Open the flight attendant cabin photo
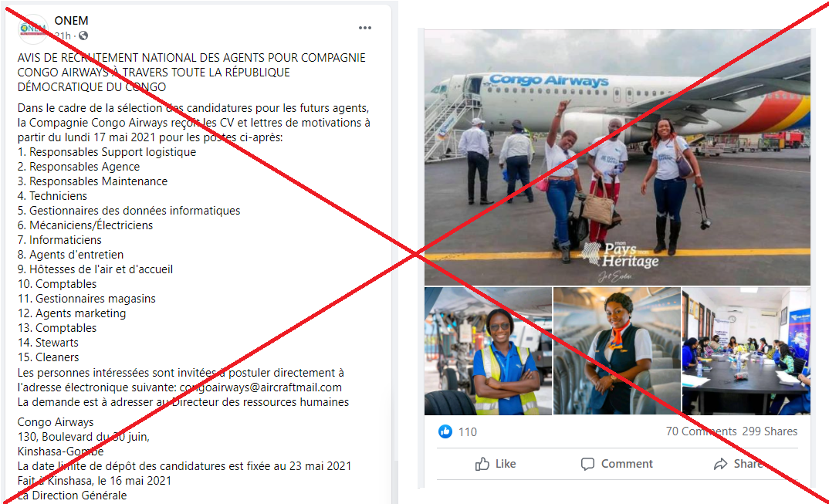The image size is (829, 504). point(617,351)
